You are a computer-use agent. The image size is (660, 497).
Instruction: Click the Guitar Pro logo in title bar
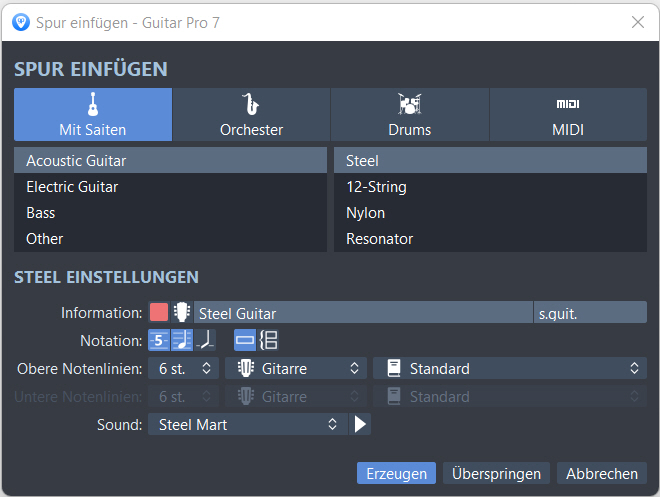(x=20, y=22)
